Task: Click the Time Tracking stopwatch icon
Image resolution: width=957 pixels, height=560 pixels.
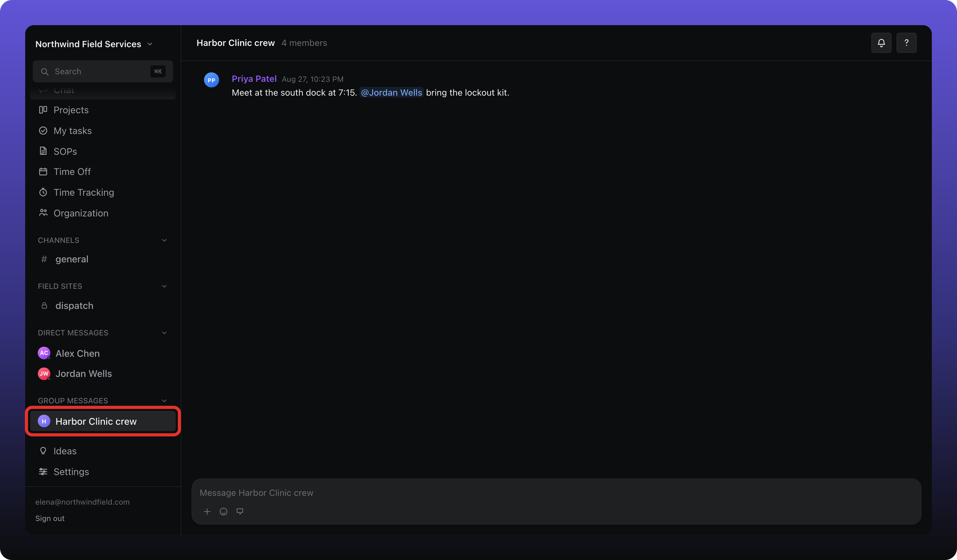Action: 43,192
